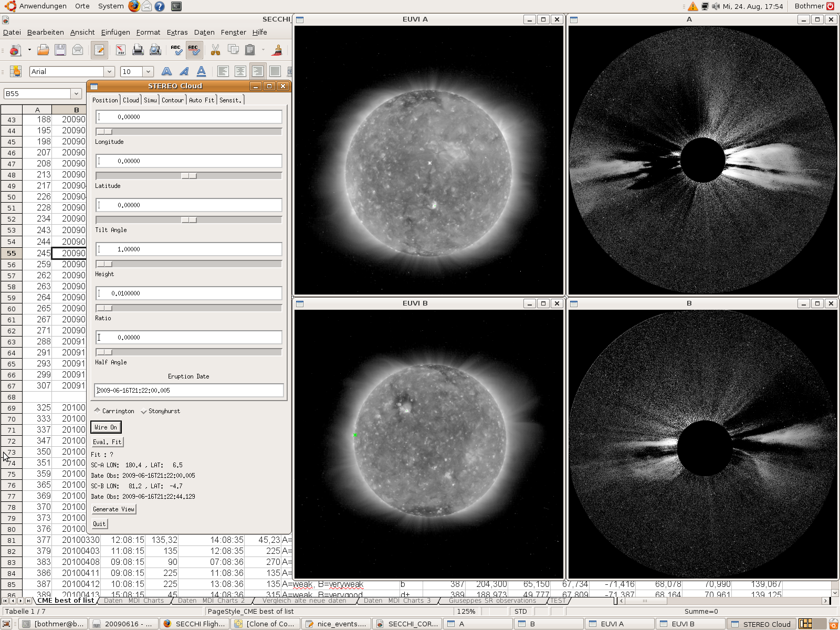Toggle AutoSpellcheck icon

pos(194,50)
